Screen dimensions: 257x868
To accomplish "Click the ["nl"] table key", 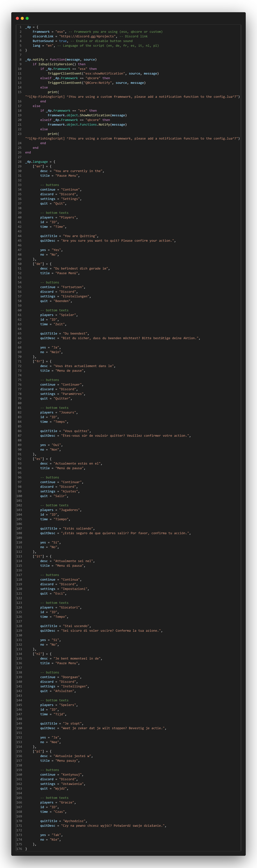I will coord(38,654).
